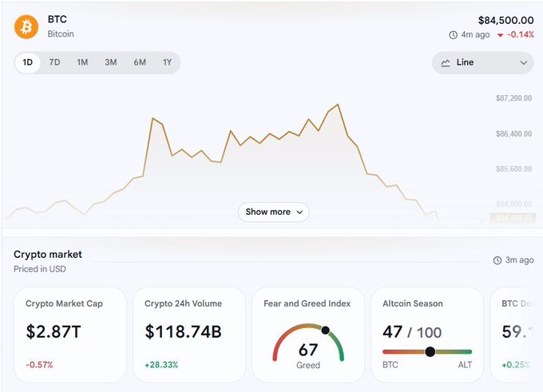
Task: Click the Crypto market section heading
Action: pyautogui.click(x=48, y=255)
